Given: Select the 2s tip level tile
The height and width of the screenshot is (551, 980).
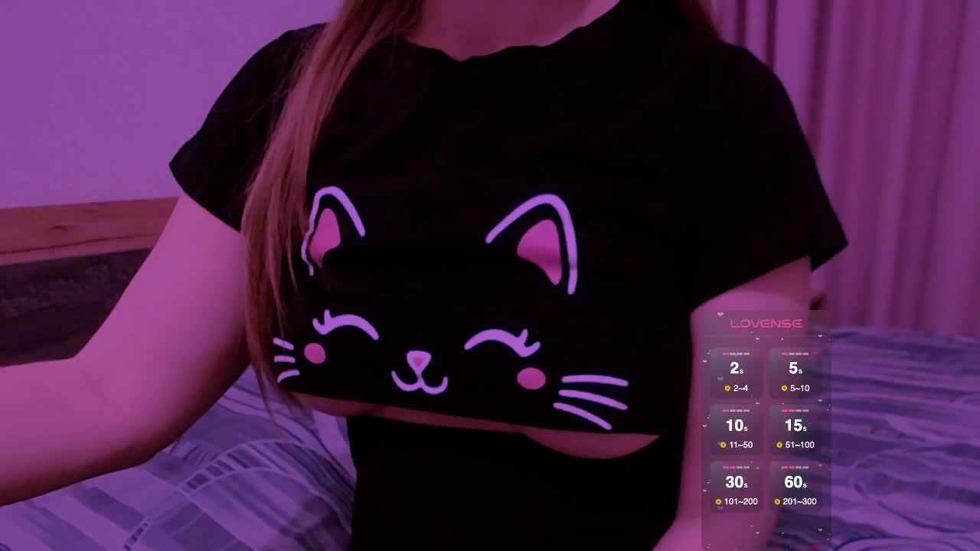Looking at the screenshot, I should (x=736, y=373).
